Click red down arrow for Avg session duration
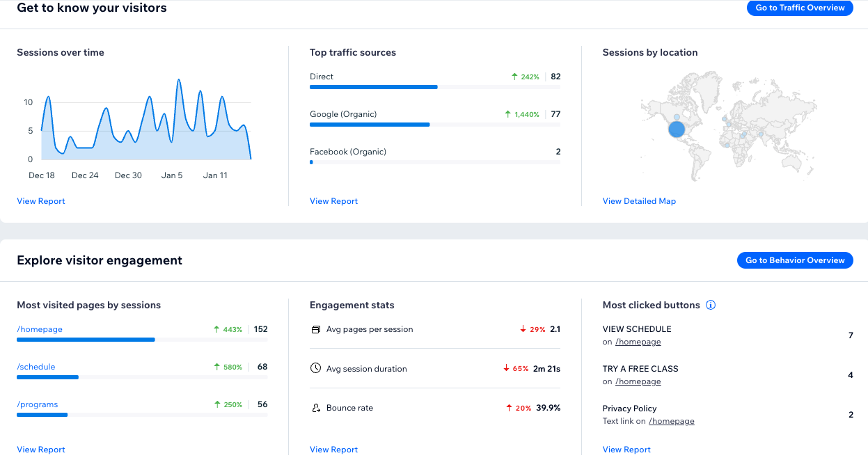Viewport: 868px width, 467px height. [506, 369]
